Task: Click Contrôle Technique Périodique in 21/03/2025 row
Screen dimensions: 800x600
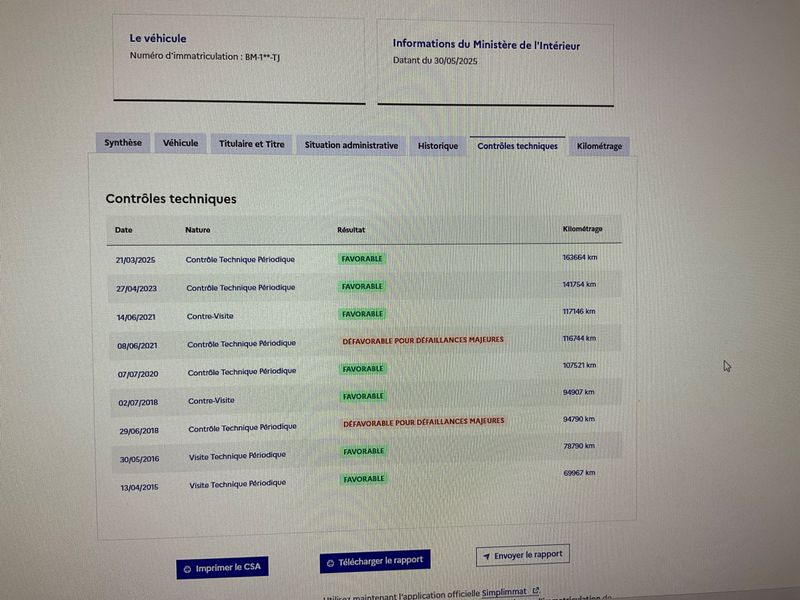Action: [240, 260]
